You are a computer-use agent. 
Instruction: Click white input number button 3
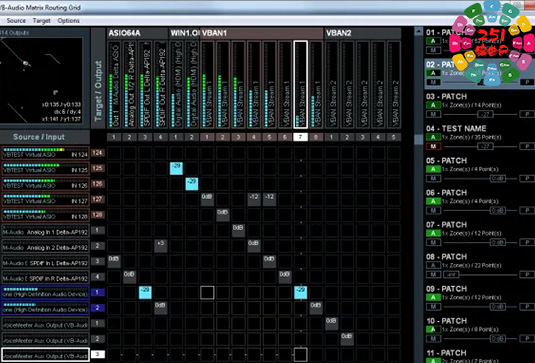coord(98,354)
